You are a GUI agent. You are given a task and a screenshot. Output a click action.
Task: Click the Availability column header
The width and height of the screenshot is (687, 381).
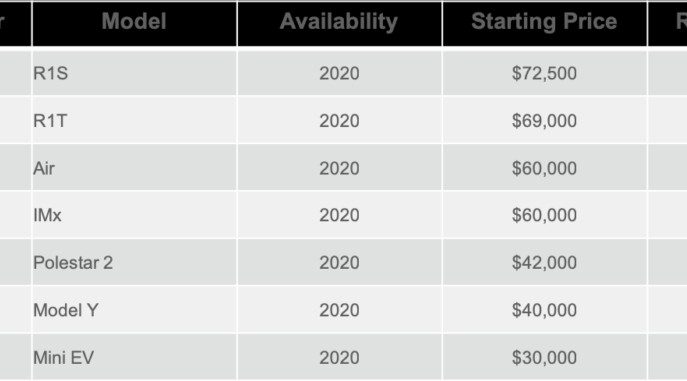coord(340,24)
